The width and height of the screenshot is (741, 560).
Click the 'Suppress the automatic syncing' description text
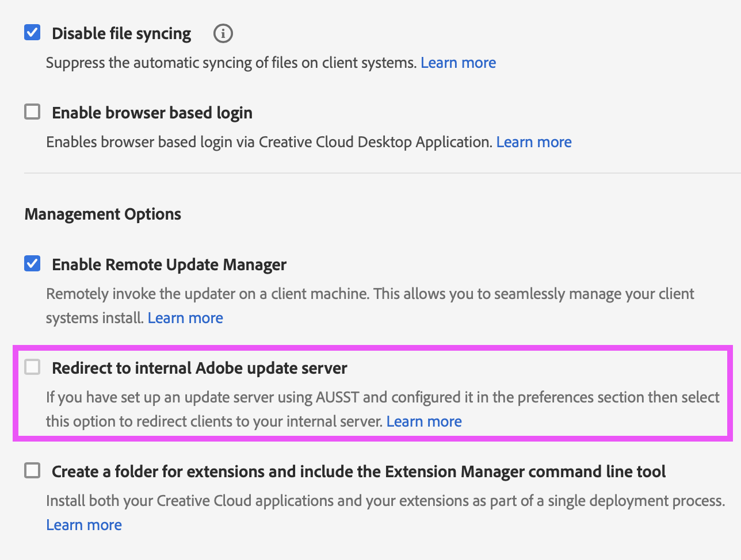click(231, 63)
